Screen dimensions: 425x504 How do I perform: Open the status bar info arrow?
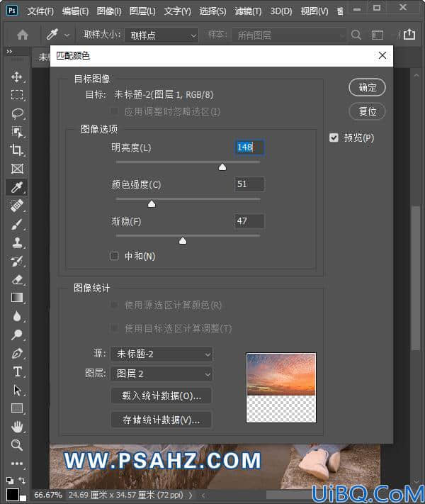click(191, 495)
